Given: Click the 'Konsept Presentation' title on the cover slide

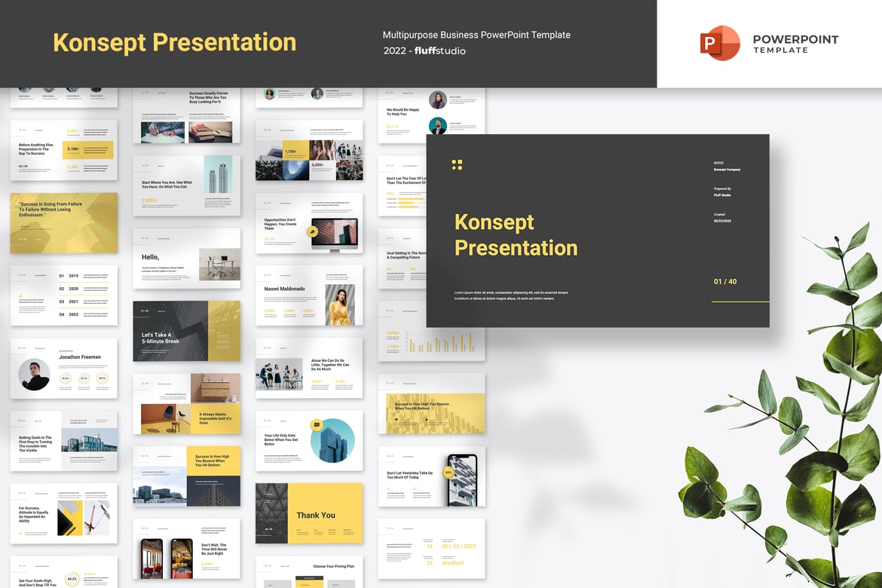Looking at the screenshot, I should pyautogui.click(x=516, y=234).
